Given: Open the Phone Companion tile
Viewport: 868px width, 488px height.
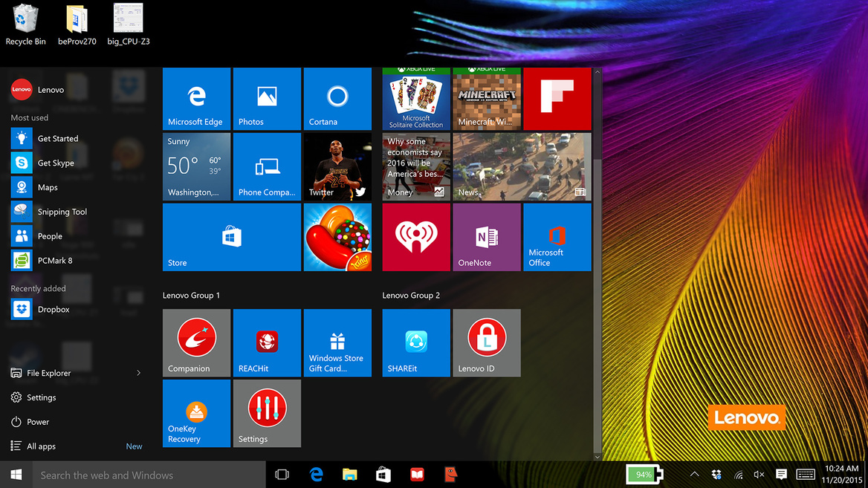Looking at the screenshot, I should point(267,166).
